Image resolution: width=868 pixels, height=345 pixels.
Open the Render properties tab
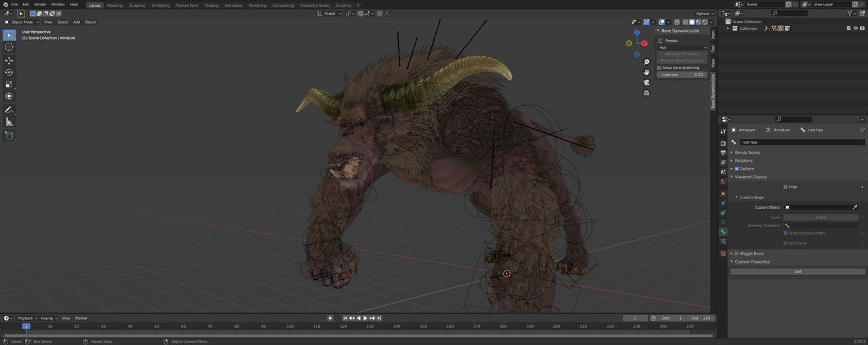pyautogui.click(x=723, y=143)
